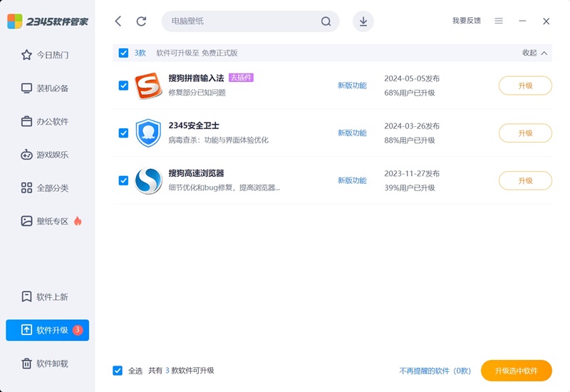The height and width of the screenshot is (392, 570).
Task: Click the 搜狗高速浏览器 title text
Action: tap(197, 173)
